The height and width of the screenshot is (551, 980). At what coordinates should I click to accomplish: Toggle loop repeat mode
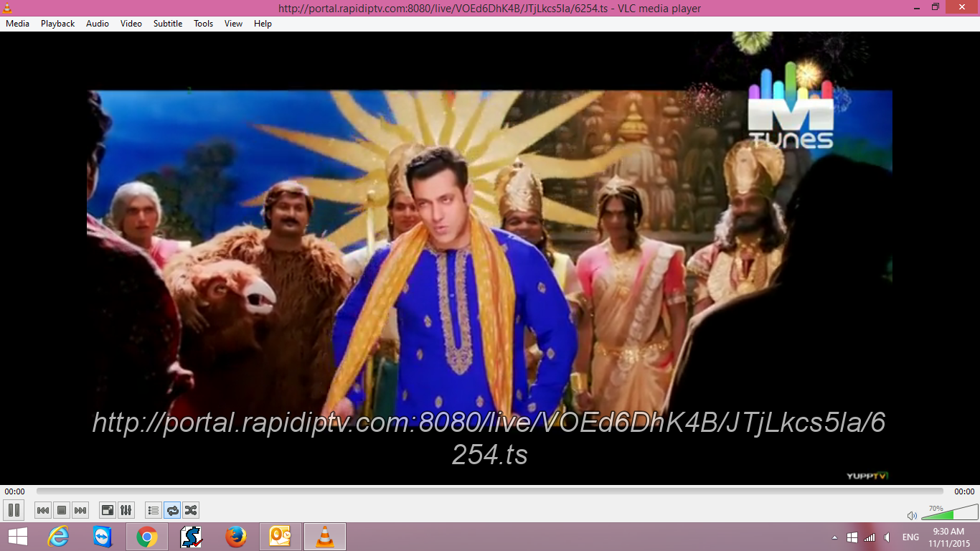(x=172, y=510)
